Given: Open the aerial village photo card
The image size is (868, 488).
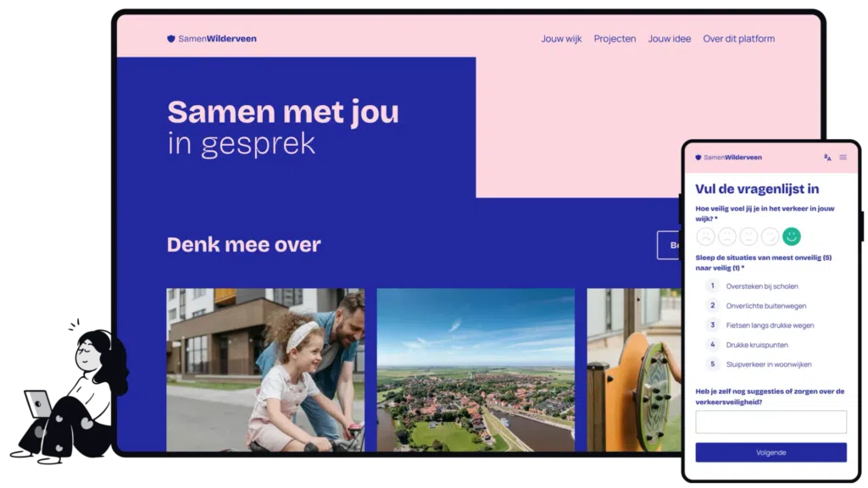Looking at the screenshot, I should click(x=476, y=369).
